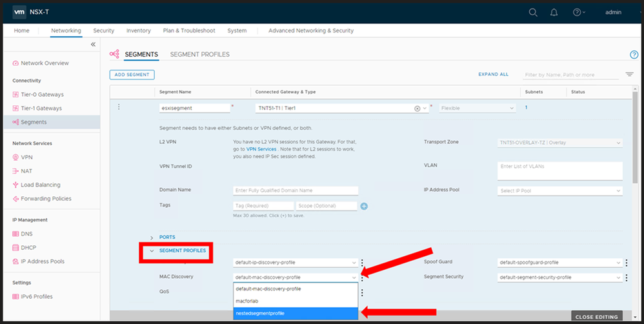Select Segments in the sidebar

(52, 122)
